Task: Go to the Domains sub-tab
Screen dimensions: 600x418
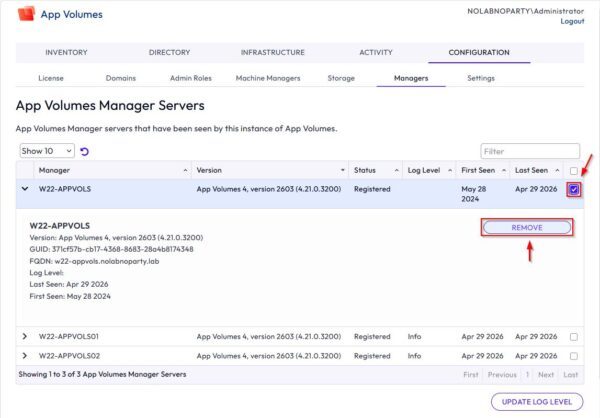Action: pyautogui.click(x=121, y=78)
